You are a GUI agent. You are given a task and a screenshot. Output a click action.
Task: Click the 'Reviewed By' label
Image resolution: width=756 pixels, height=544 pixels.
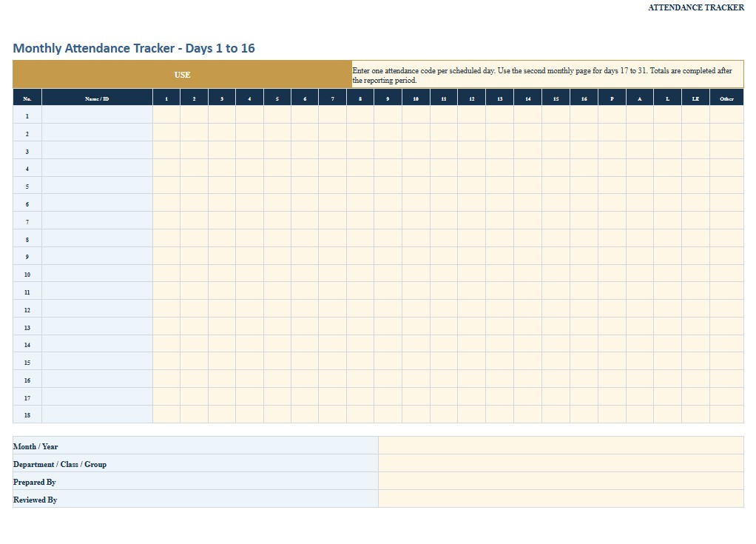coord(36,500)
